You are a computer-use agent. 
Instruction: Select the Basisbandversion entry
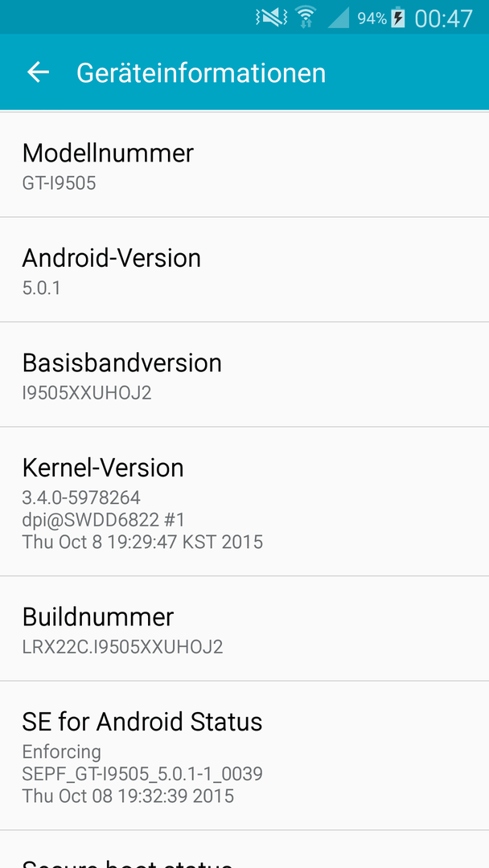click(x=244, y=375)
